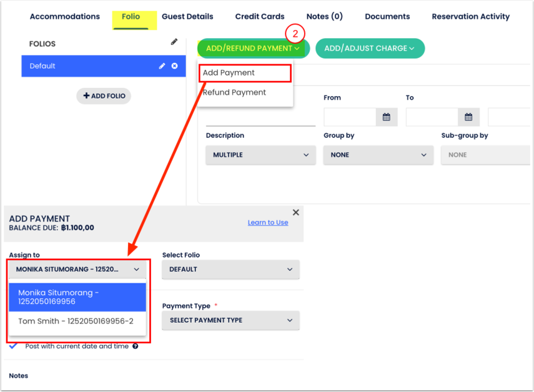Expand the Description MULTIPLE dropdown
This screenshot has width=534, height=392.
pos(260,155)
